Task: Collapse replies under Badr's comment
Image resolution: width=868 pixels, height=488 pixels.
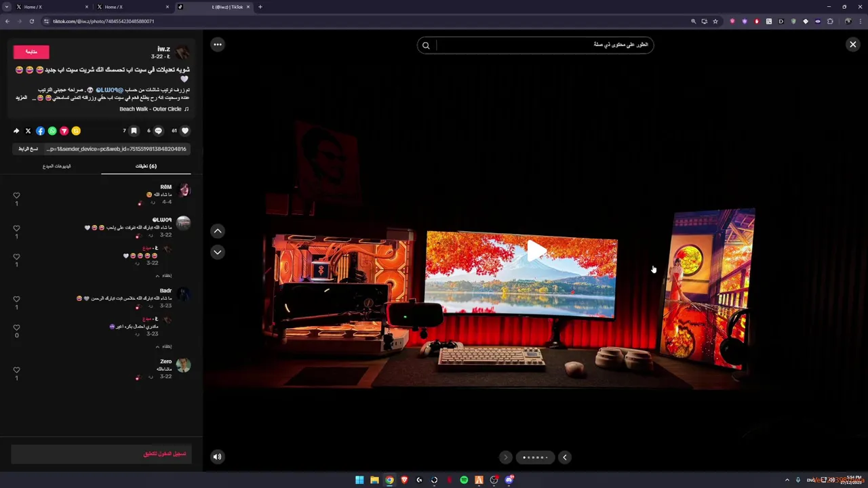Action: pos(163,346)
